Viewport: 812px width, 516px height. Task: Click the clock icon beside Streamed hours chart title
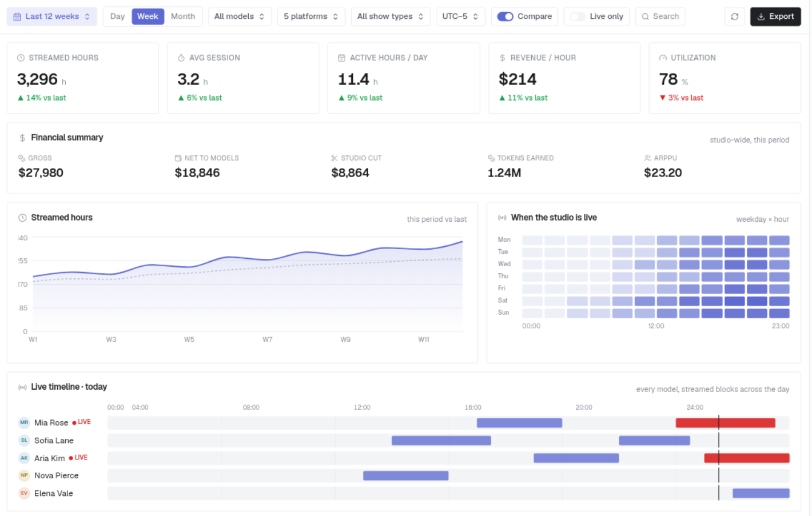click(x=23, y=218)
